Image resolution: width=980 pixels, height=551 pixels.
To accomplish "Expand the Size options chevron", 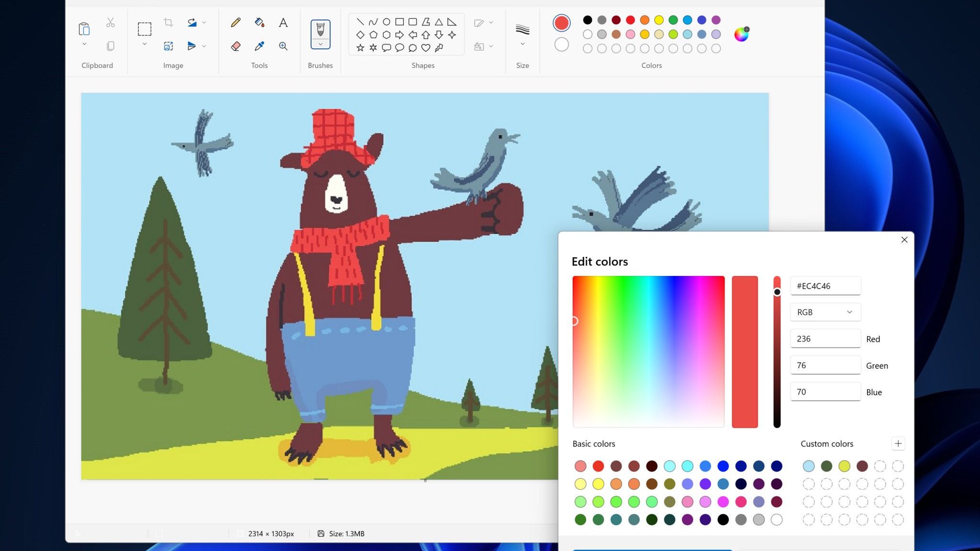I will click(x=523, y=44).
